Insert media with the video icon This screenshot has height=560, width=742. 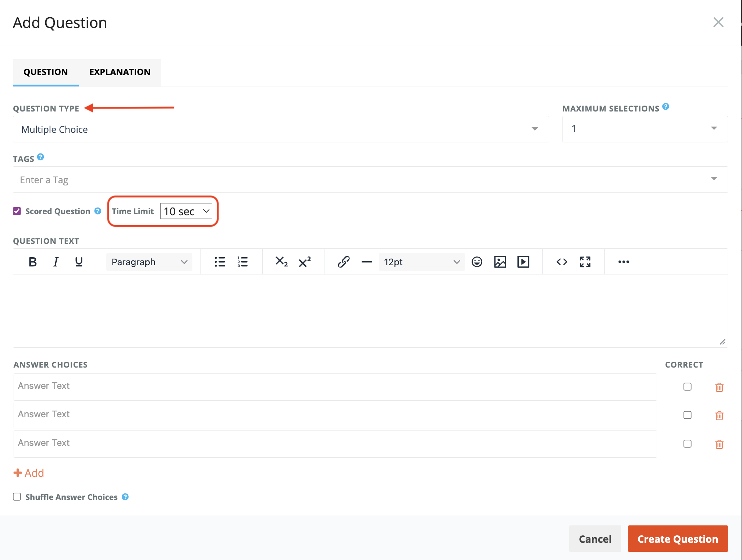point(523,262)
